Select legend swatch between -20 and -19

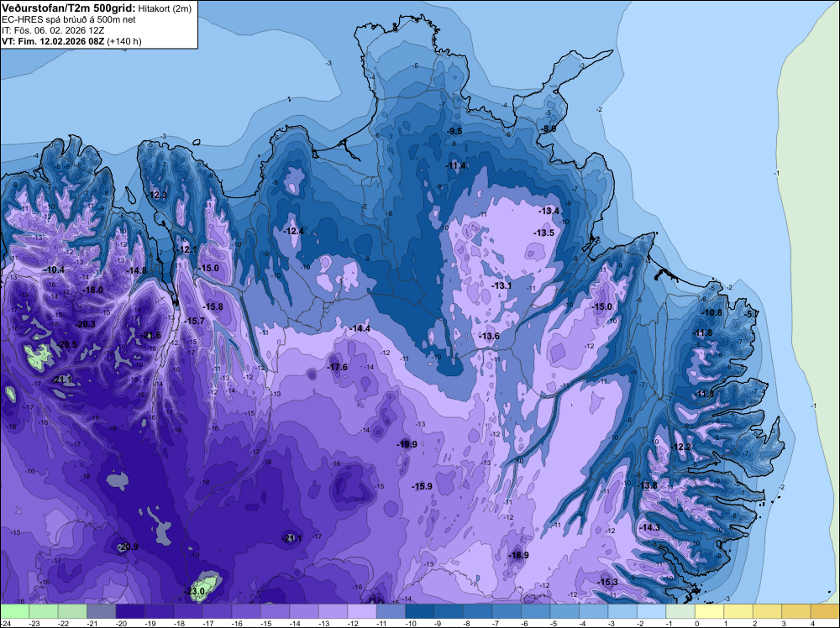[x=130, y=611]
